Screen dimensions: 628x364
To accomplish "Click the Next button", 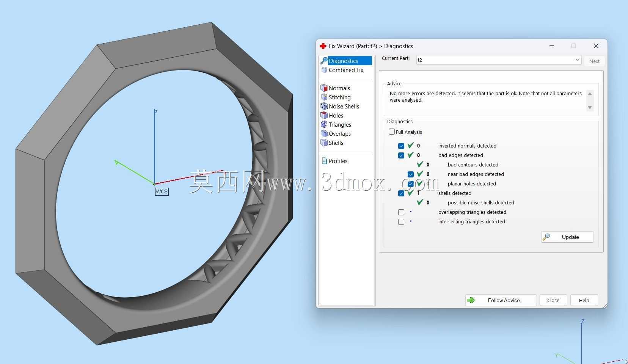I will pos(594,61).
